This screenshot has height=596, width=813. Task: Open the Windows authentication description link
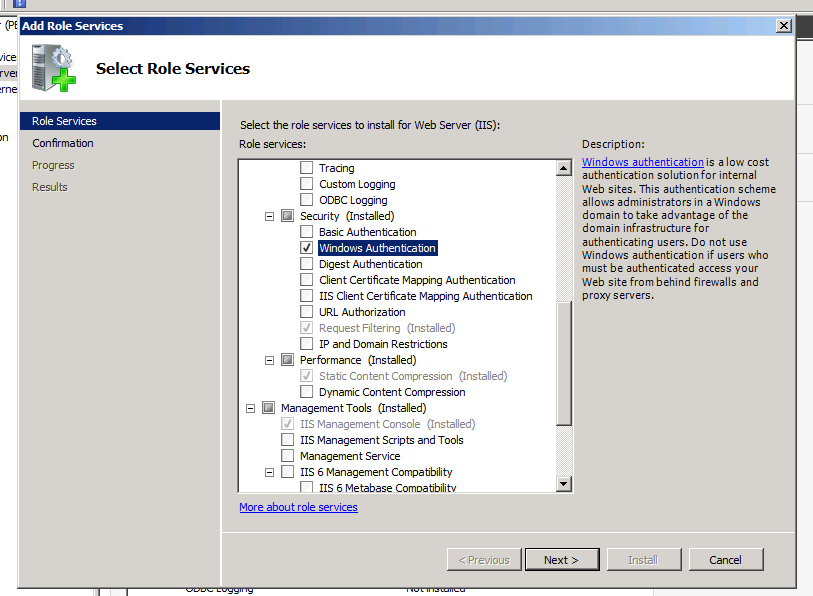(643, 162)
